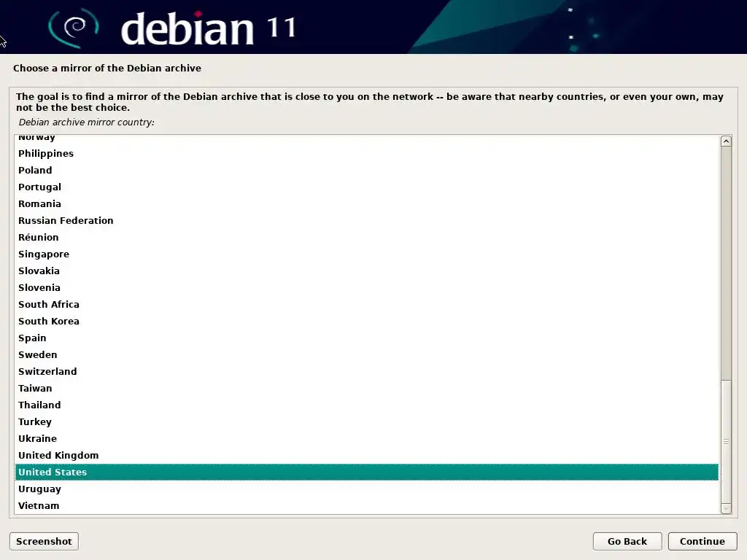Click the scrollbar down arrow

click(726, 508)
